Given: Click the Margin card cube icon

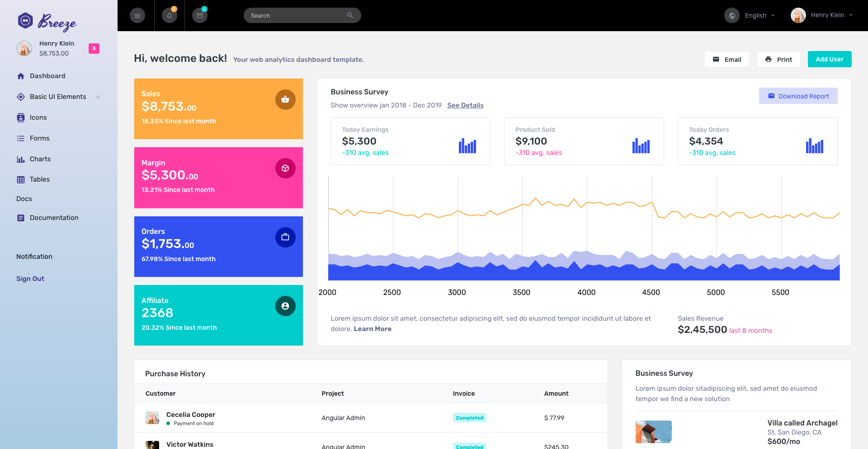Looking at the screenshot, I should pyautogui.click(x=285, y=168).
